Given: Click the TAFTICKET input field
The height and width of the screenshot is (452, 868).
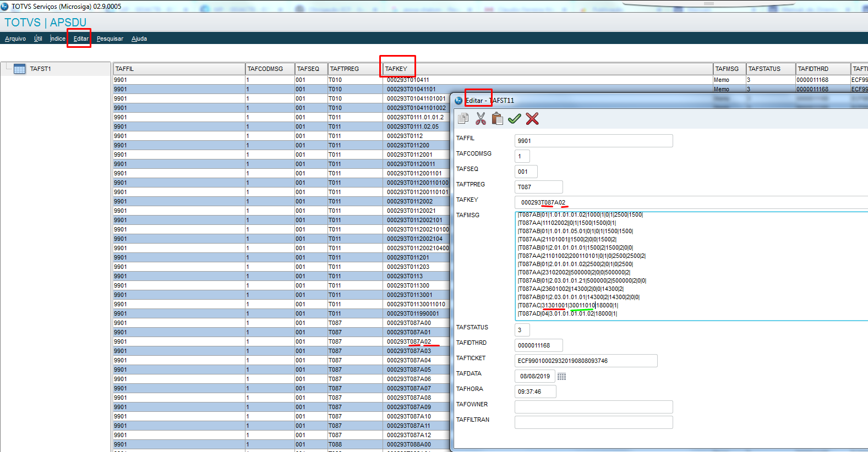Looking at the screenshot, I should click(x=586, y=361).
